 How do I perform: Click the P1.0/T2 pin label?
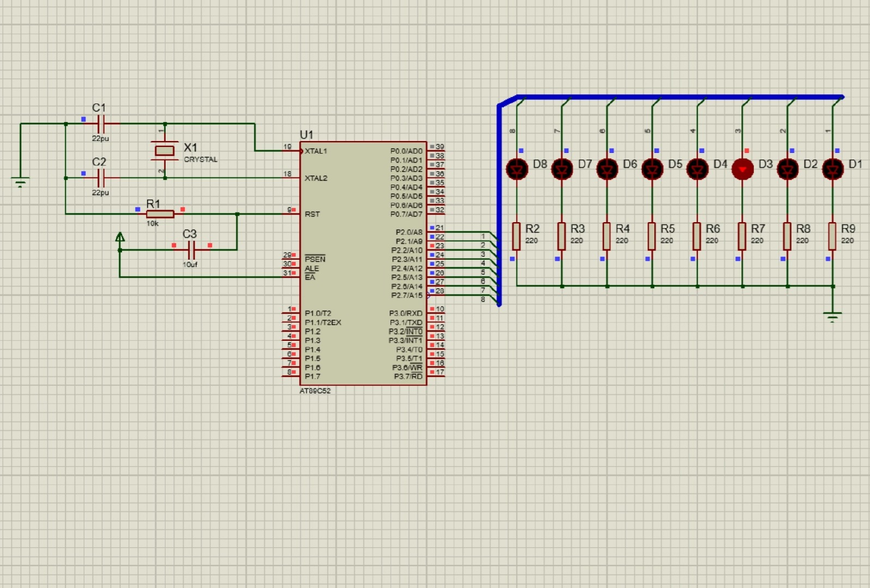tap(318, 313)
